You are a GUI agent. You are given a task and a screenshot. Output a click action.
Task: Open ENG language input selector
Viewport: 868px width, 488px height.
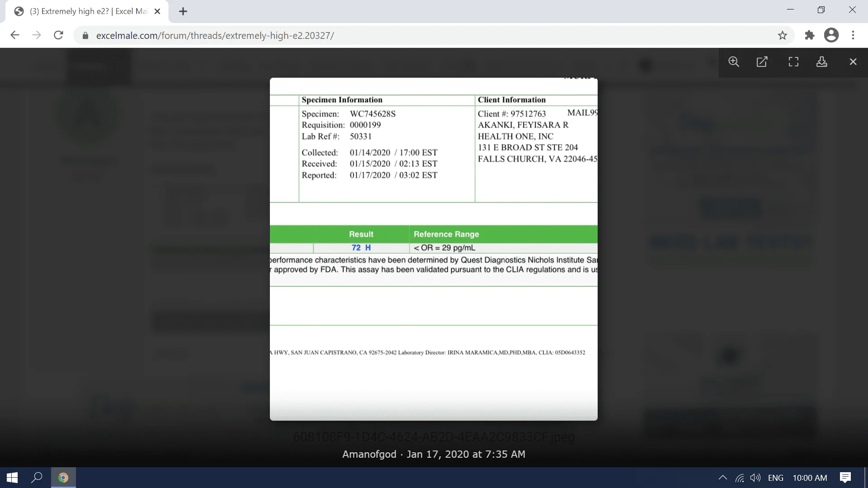click(x=775, y=478)
